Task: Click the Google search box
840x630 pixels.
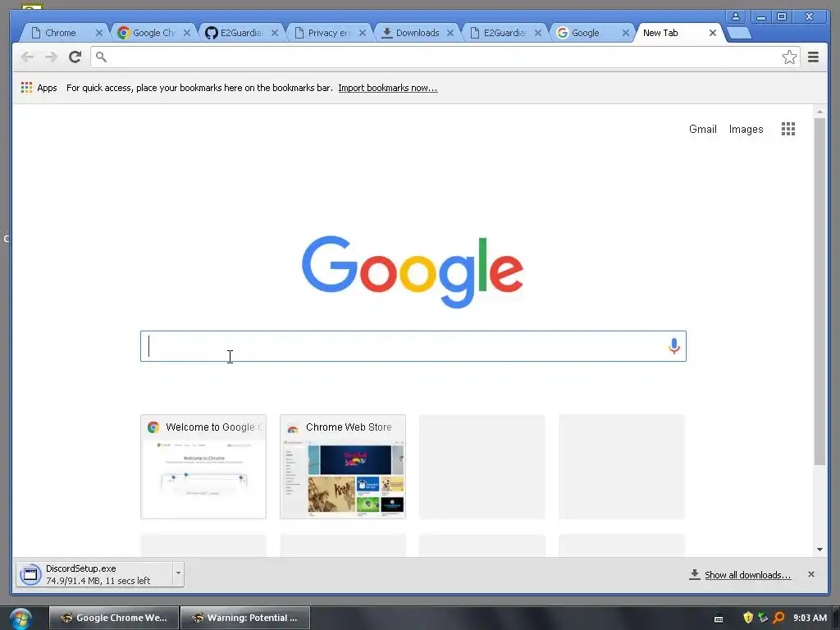Action: 413,346
